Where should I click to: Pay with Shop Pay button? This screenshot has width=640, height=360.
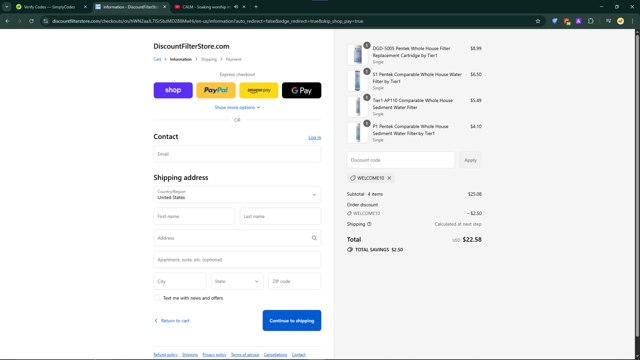(x=173, y=90)
